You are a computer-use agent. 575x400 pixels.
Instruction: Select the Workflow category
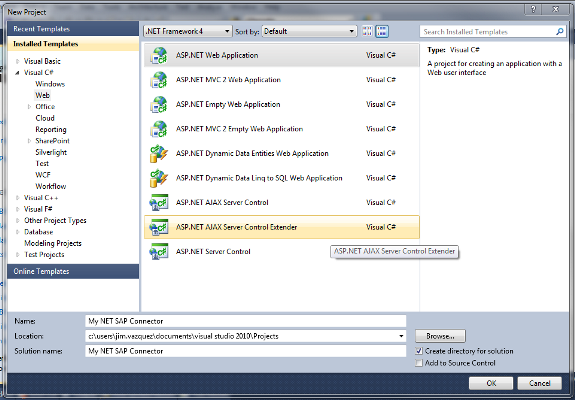tap(51, 186)
